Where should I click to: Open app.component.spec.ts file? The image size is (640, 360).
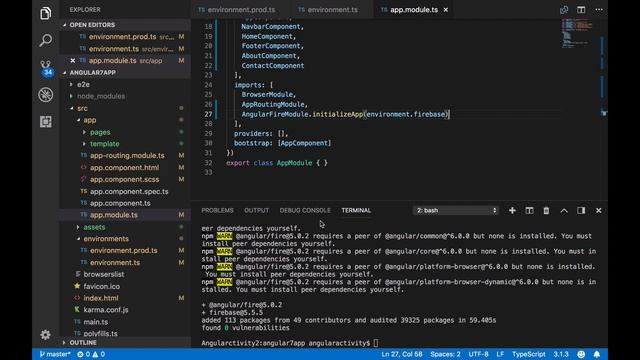coord(125,191)
